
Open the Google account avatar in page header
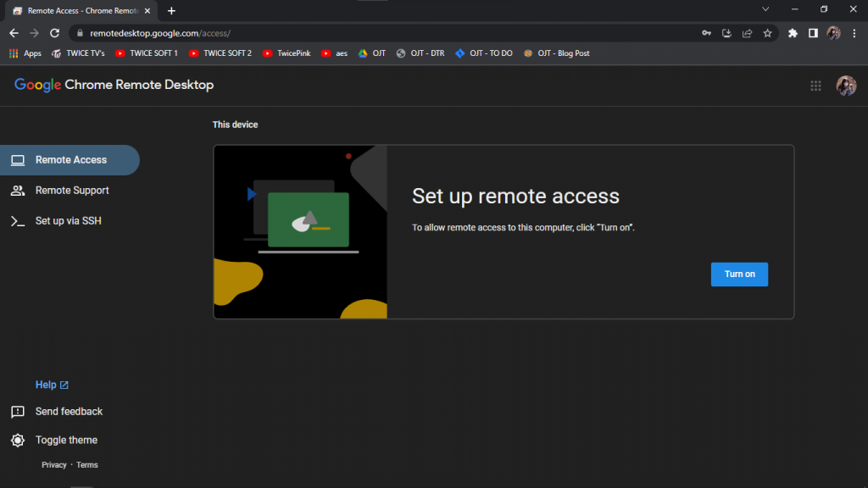click(x=846, y=86)
